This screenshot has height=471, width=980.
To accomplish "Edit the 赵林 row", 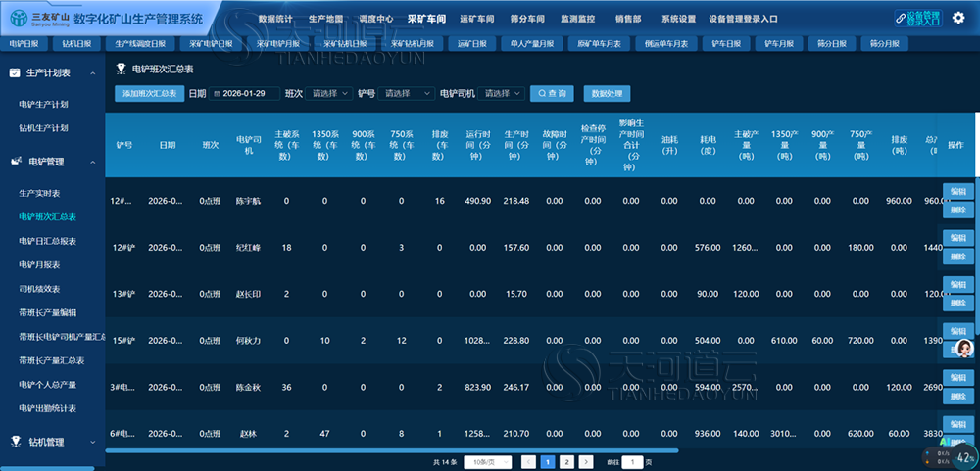I will [x=957, y=424].
